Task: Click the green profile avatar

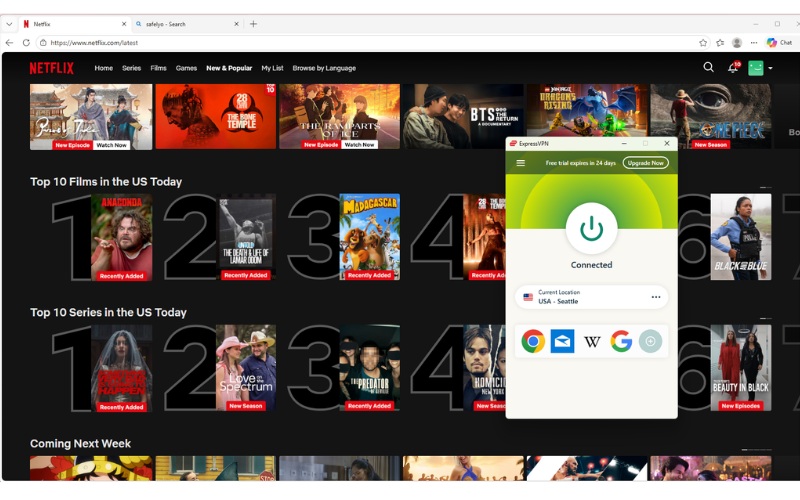Action: (x=756, y=68)
